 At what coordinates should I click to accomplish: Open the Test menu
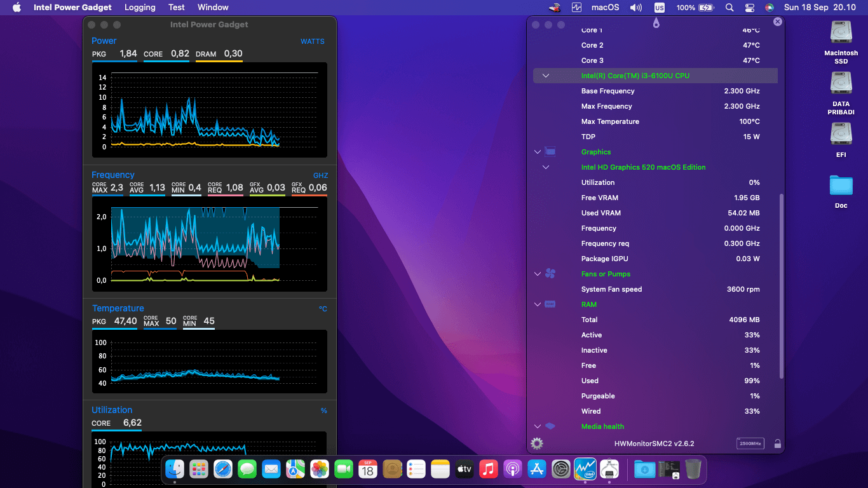coord(177,8)
